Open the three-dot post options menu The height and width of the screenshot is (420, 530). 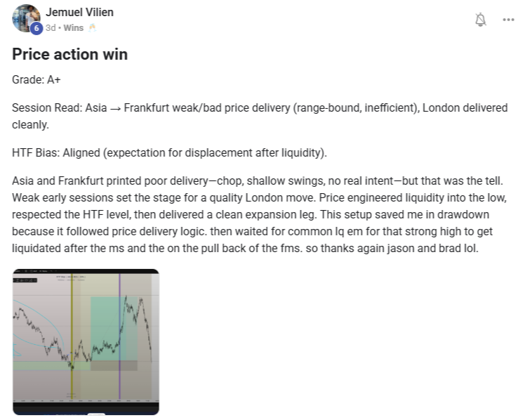508,20
